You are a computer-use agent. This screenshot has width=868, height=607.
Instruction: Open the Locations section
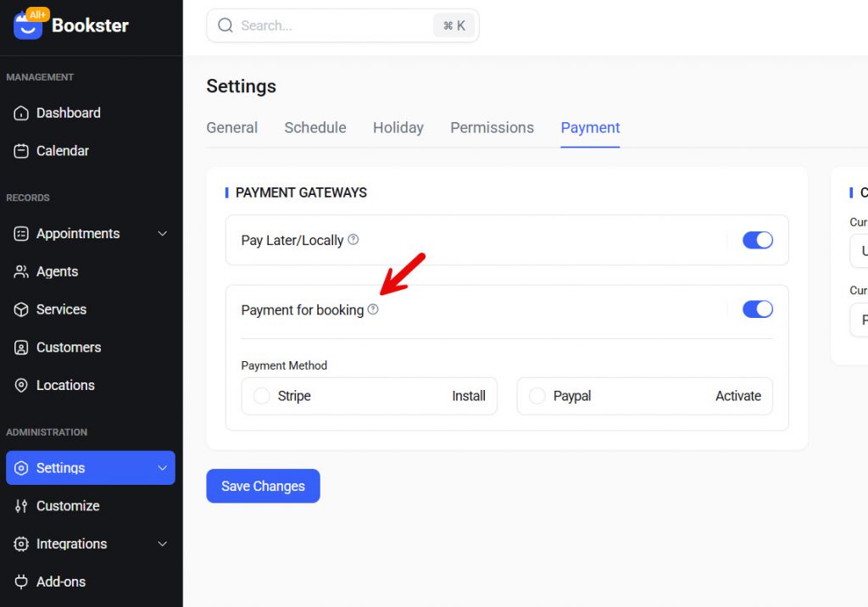(66, 385)
